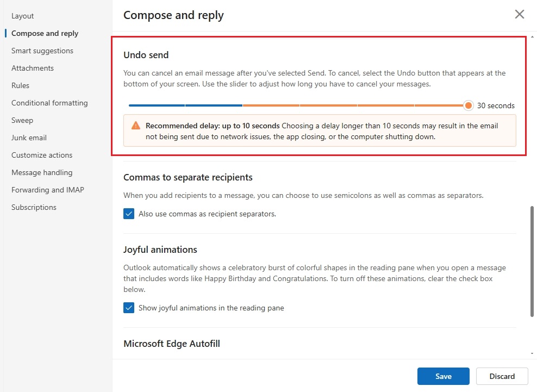Open the Attachments settings page
537x392 pixels.
[x=32, y=68]
